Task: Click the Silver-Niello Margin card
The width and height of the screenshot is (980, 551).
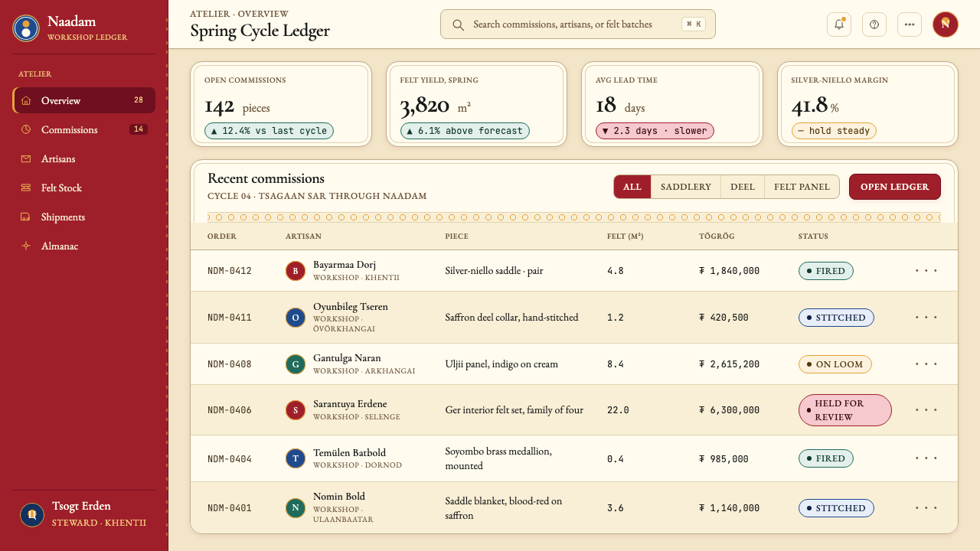Action: (x=867, y=104)
